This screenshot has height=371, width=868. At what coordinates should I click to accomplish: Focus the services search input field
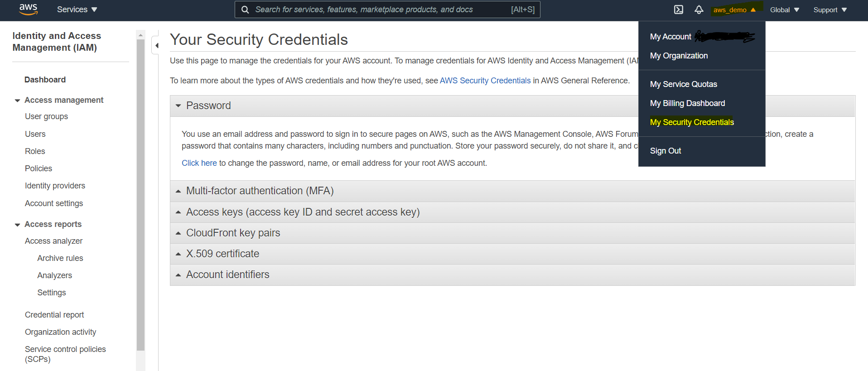[387, 10]
